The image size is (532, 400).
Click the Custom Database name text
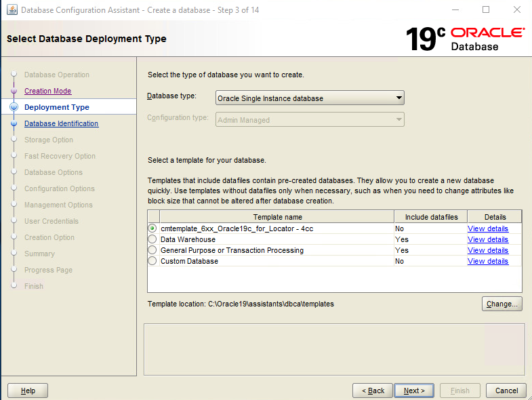click(189, 261)
